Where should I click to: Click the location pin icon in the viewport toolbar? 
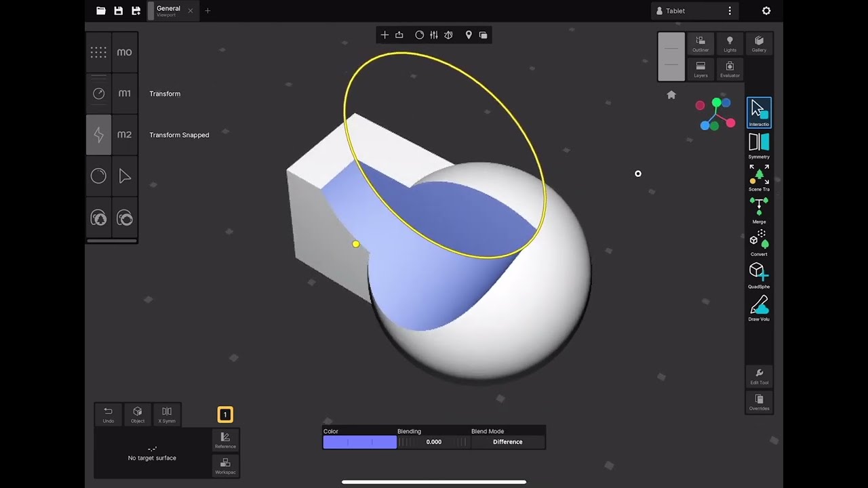tap(469, 35)
